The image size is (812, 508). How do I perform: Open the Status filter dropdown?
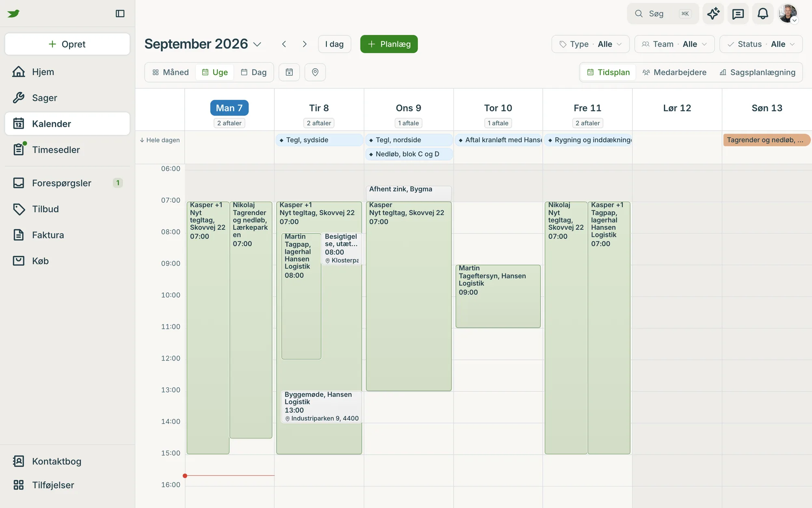pyautogui.click(x=761, y=44)
